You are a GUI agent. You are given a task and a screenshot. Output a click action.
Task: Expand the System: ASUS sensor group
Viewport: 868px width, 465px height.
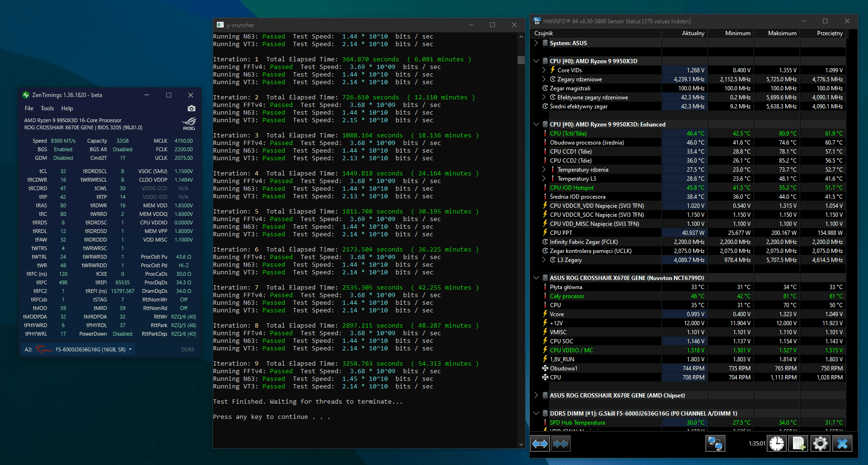[536, 43]
